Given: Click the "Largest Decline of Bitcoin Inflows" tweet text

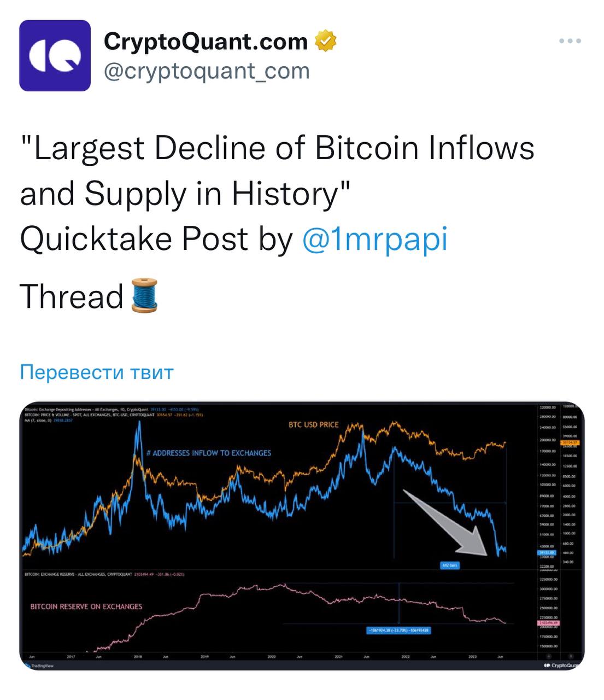Looking at the screenshot, I should click(277, 148).
